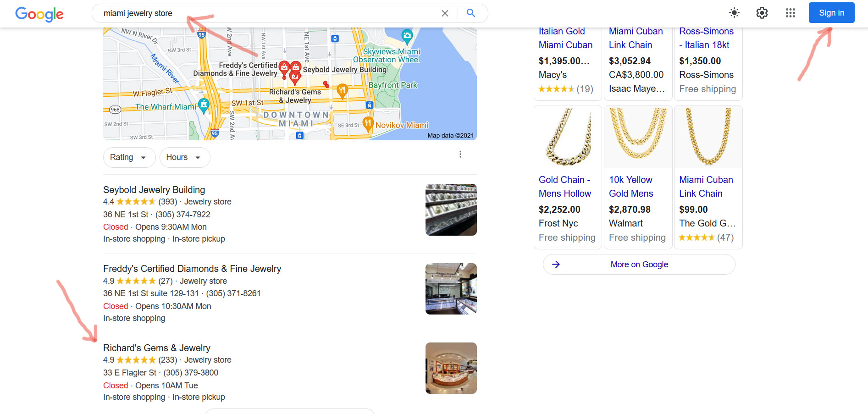The height and width of the screenshot is (414, 868).
Task: Click the Sign in button
Action: 831,13
